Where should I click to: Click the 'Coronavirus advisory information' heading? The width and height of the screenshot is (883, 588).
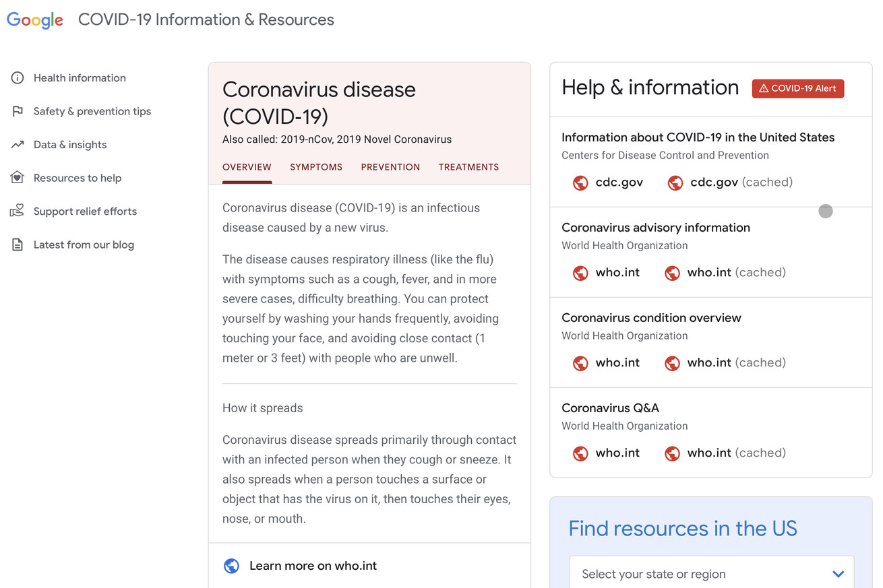656,228
